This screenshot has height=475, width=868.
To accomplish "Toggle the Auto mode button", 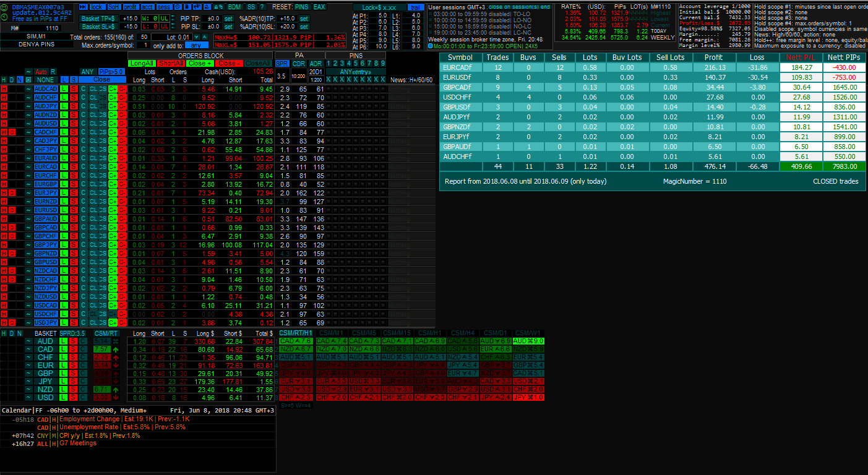I will 41,72.
